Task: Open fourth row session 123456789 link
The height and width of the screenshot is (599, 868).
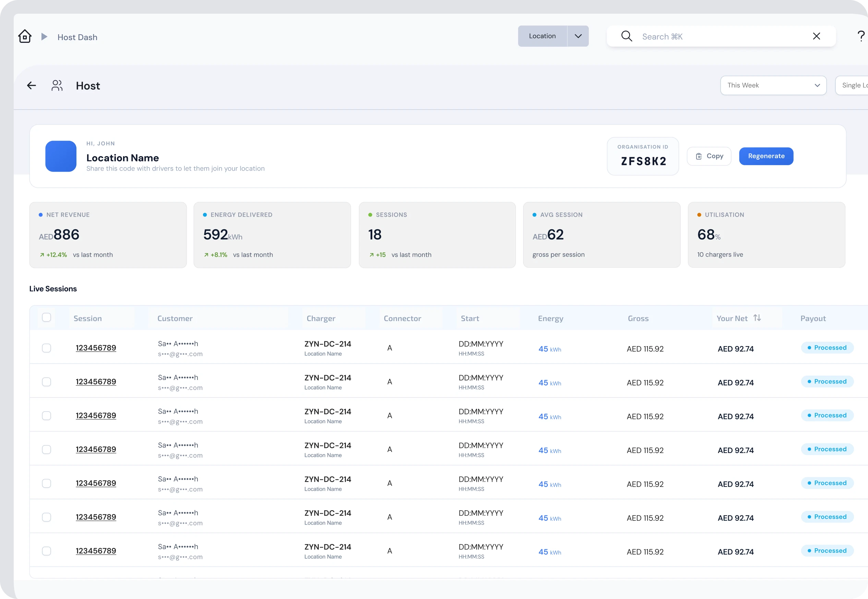Action: coord(96,449)
